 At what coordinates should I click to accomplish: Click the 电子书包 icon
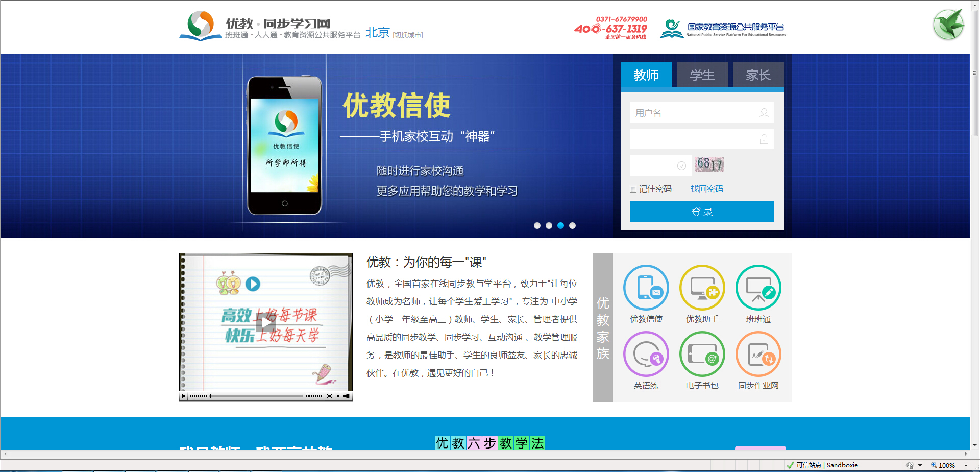pos(702,354)
